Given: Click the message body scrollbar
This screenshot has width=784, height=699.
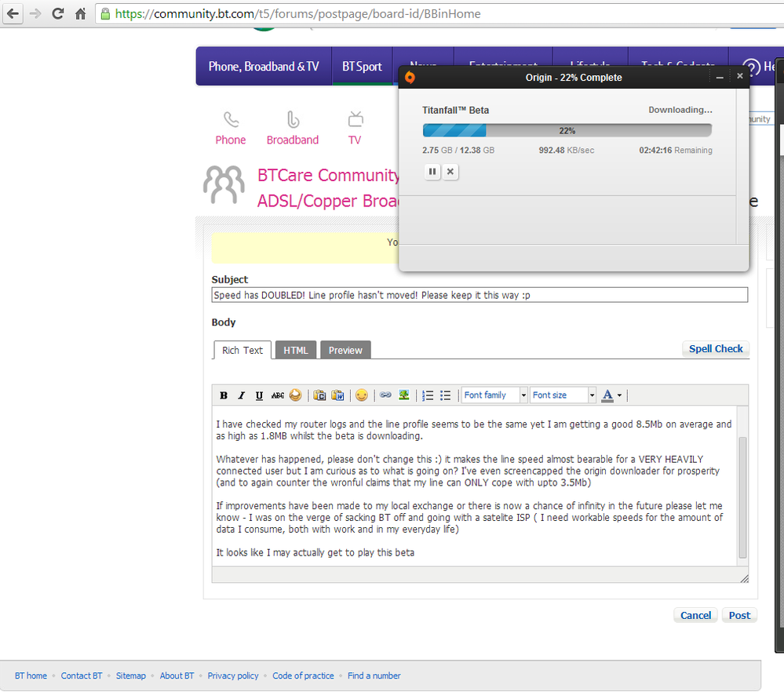Looking at the screenshot, I should pyautogui.click(x=742, y=497).
